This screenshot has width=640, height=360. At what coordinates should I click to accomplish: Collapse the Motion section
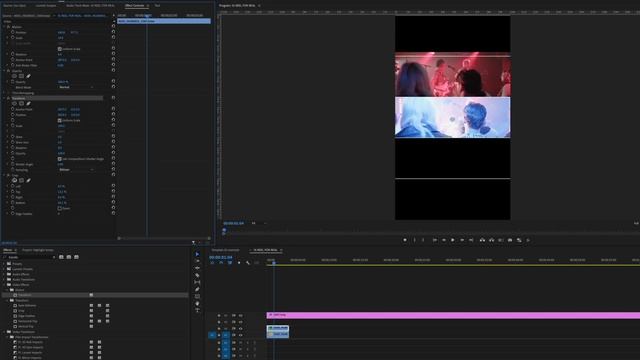point(4,27)
